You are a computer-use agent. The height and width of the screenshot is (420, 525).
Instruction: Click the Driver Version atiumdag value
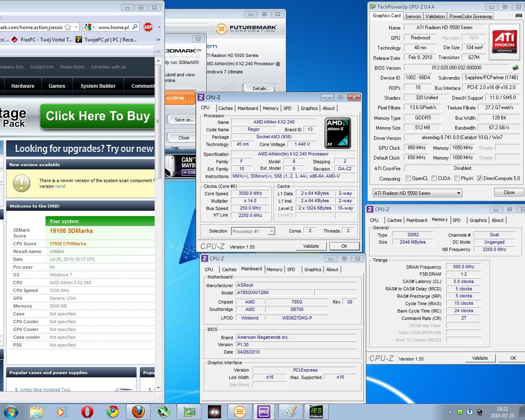point(462,137)
